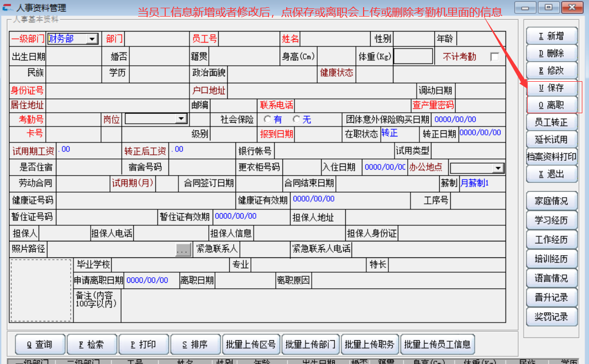Click the 延长试用 button

[551, 140]
